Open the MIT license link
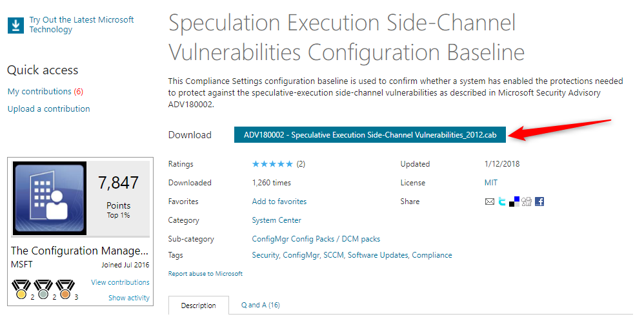Image resolution: width=644 pixels, height=321 pixels. point(491,183)
